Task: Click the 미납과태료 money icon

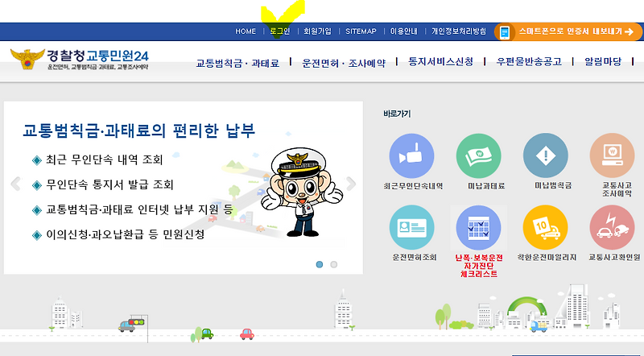Action: tap(478, 155)
